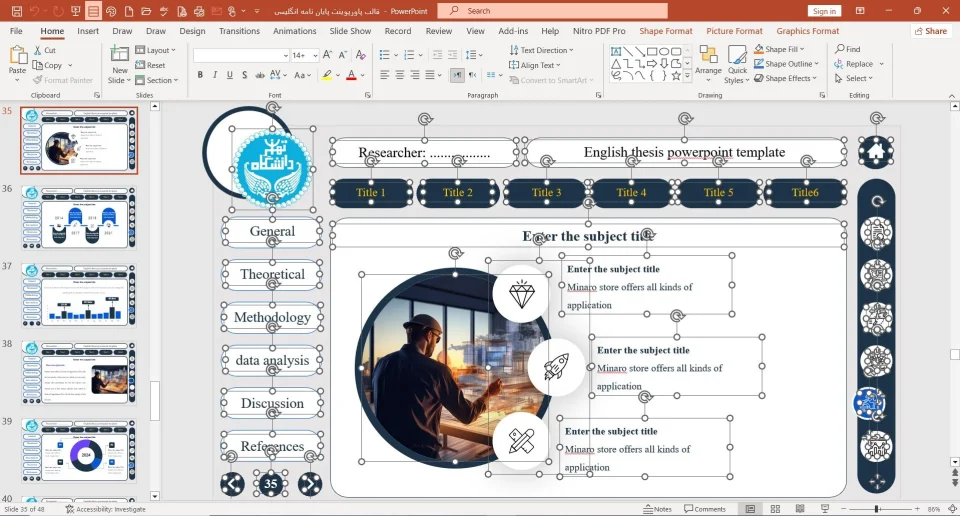Open Quick Styles gallery
Screen dimensions: 960x516
pos(737,64)
